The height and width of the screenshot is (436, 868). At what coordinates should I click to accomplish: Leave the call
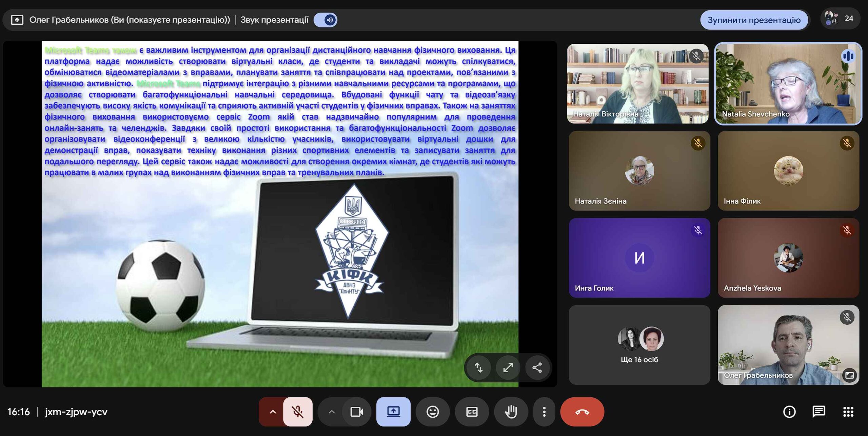pos(582,412)
